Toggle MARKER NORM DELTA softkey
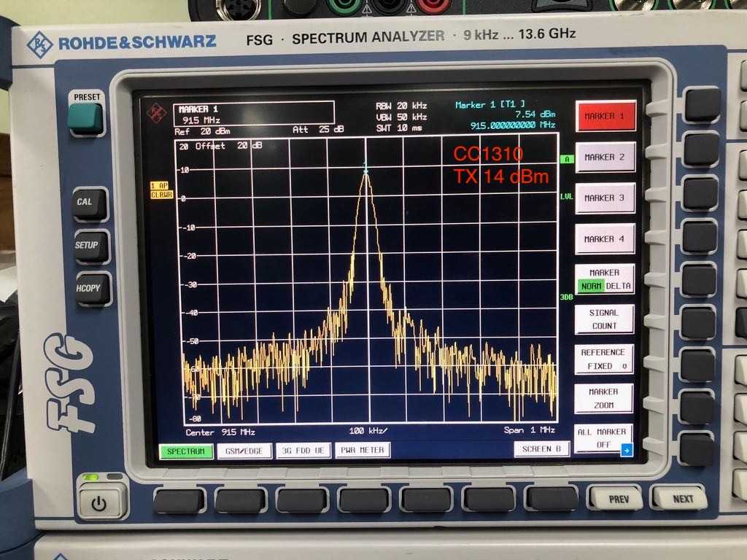The image size is (747, 560). (605, 279)
